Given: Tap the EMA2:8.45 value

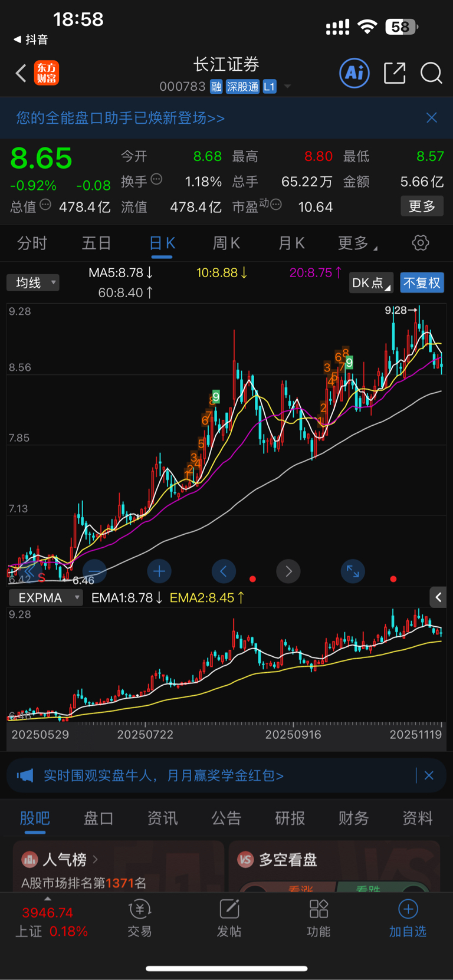Looking at the screenshot, I should click(x=206, y=597).
